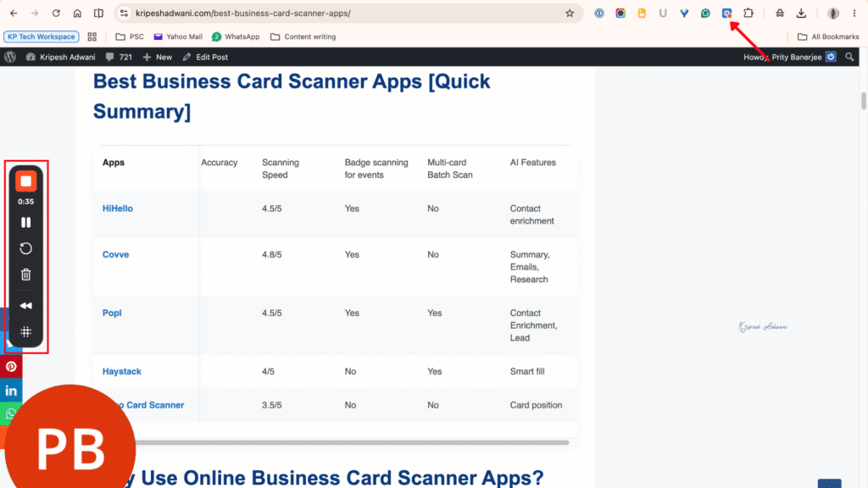The image size is (868, 488).
Task: Go back to the previous page
Action: coord(14,14)
